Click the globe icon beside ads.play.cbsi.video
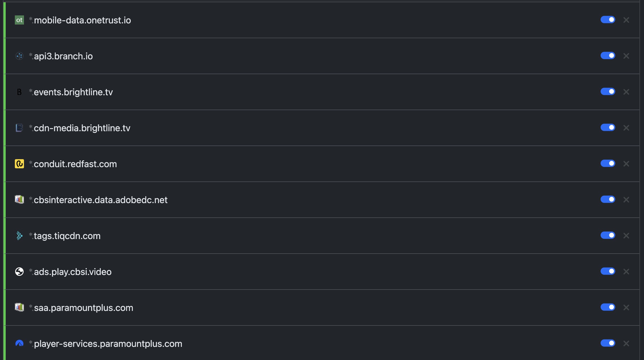Viewport: 644px width, 360px height. (19, 272)
